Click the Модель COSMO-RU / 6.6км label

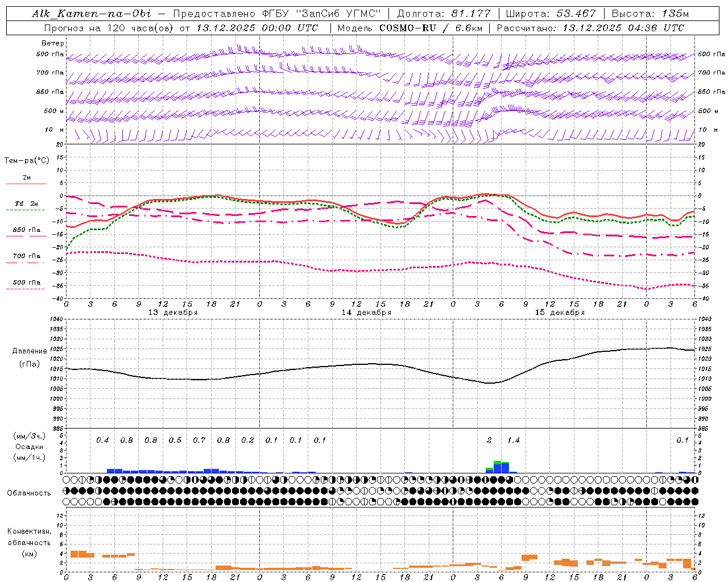tap(410, 28)
